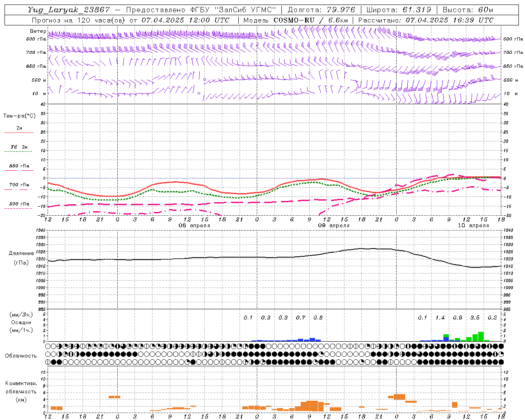Click the 850 гПа temperature legend entry
Viewport: 525px width, 420px height.
[19, 166]
